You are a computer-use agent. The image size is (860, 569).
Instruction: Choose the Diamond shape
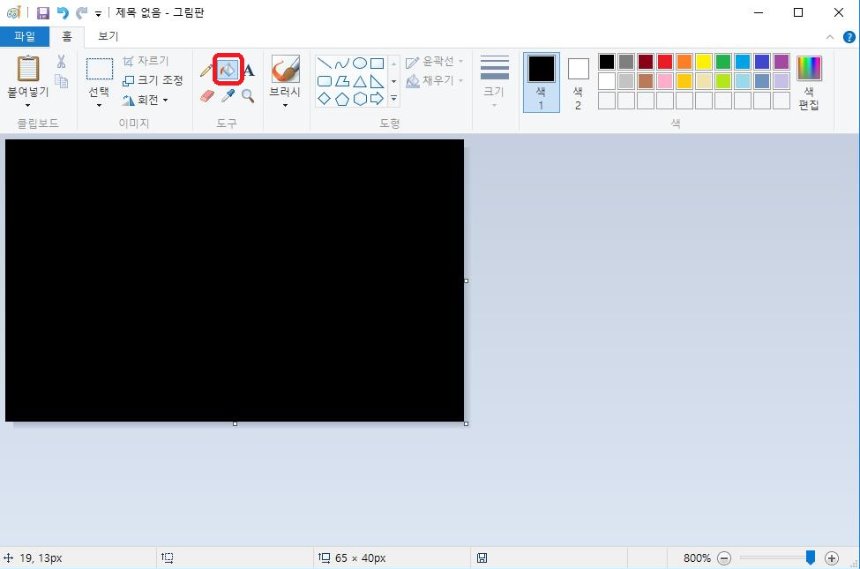[324, 99]
